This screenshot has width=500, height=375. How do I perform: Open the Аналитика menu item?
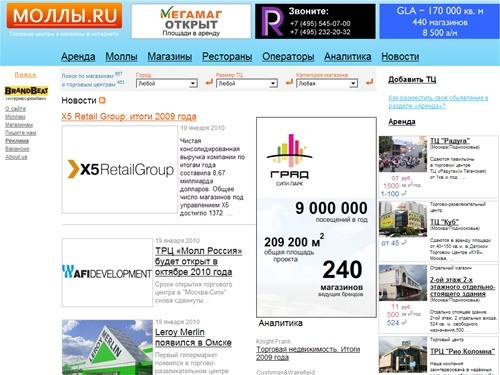point(348,57)
